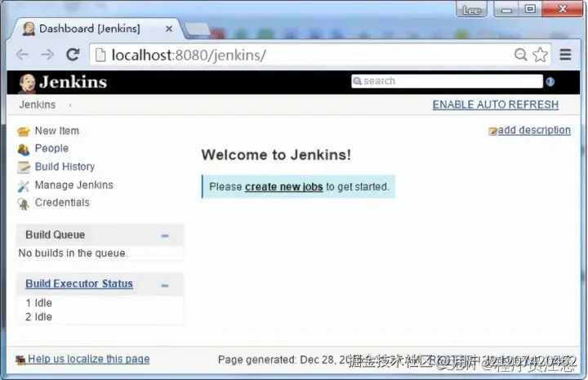
Task: Click Help us localize this page
Action: click(x=89, y=359)
